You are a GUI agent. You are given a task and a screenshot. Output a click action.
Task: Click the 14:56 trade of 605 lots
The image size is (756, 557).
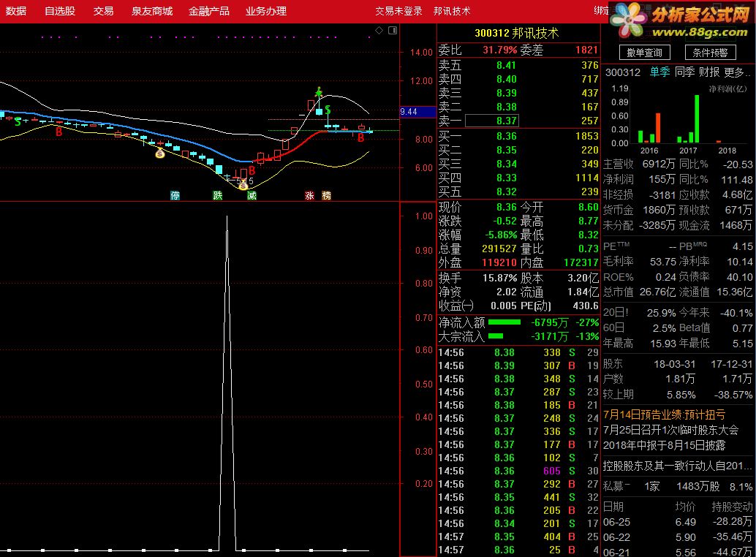pos(518,471)
